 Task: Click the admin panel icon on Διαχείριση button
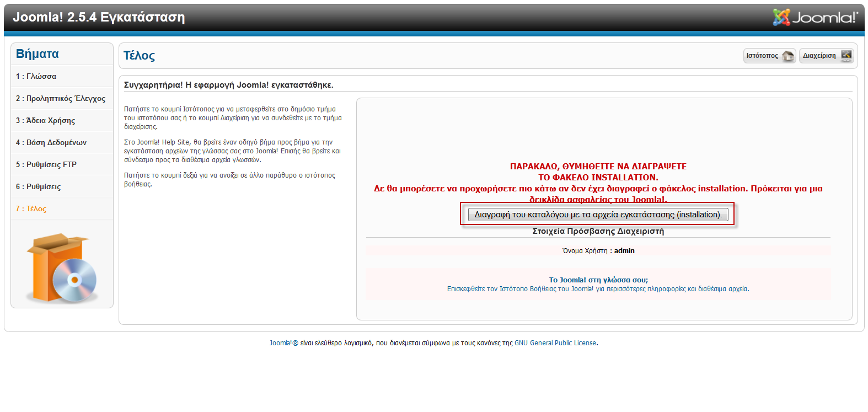[846, 56]
